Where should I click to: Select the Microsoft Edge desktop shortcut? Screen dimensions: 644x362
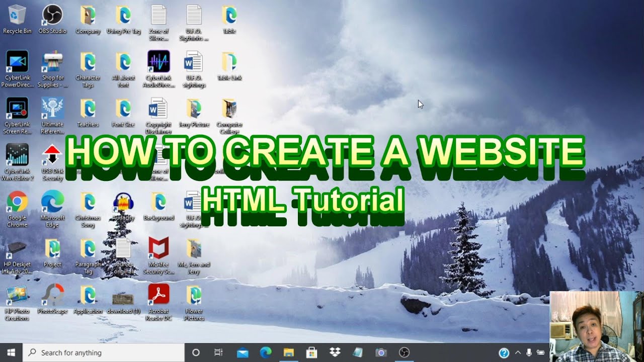tap(52, 209)
